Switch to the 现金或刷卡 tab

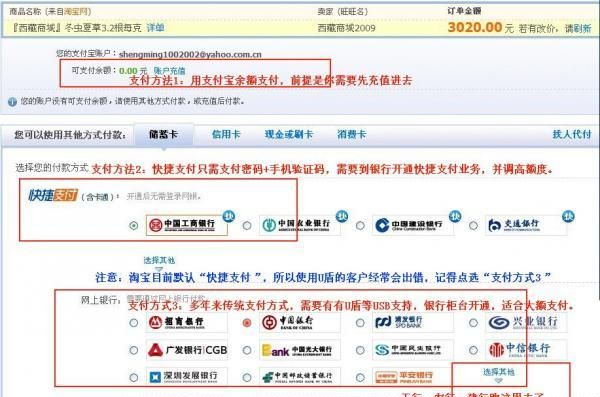point(289,134)
